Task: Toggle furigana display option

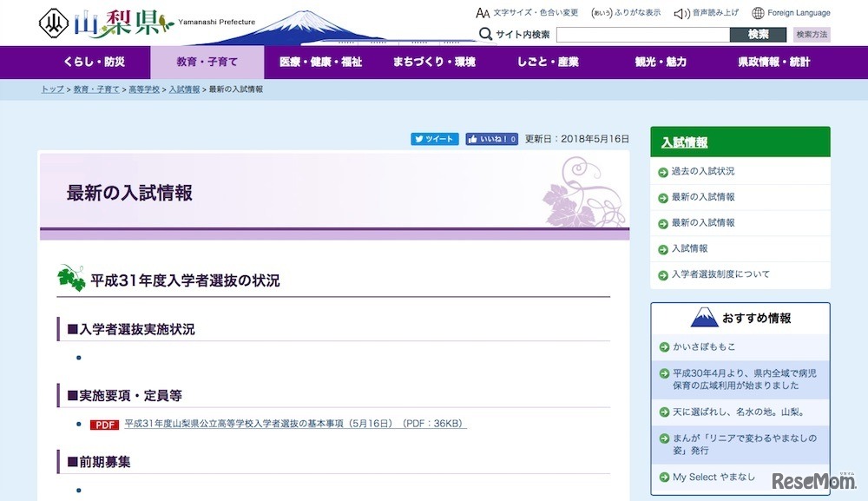Action: (x=625, y=13)
